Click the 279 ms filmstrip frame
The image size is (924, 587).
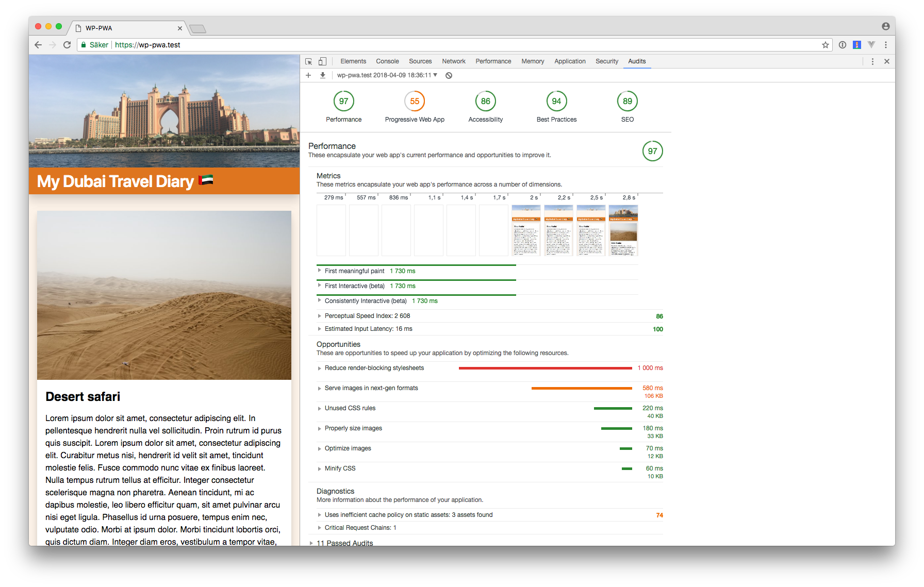pyautogui.click(x=331, y=230)
